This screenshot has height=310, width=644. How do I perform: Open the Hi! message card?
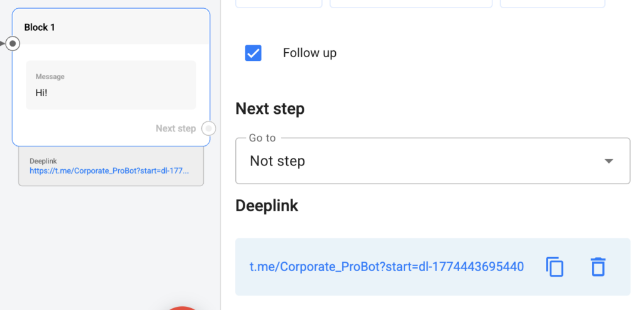pos(111,85)
